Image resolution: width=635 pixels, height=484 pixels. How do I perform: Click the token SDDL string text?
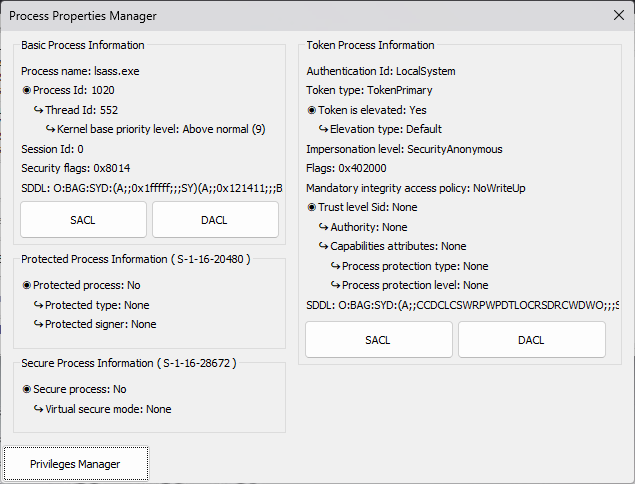click(x=462, y=305)
